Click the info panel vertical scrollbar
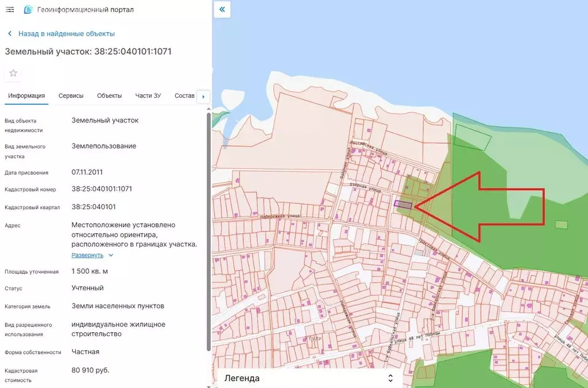Screen dimensions: 588x388 (209, 232)
